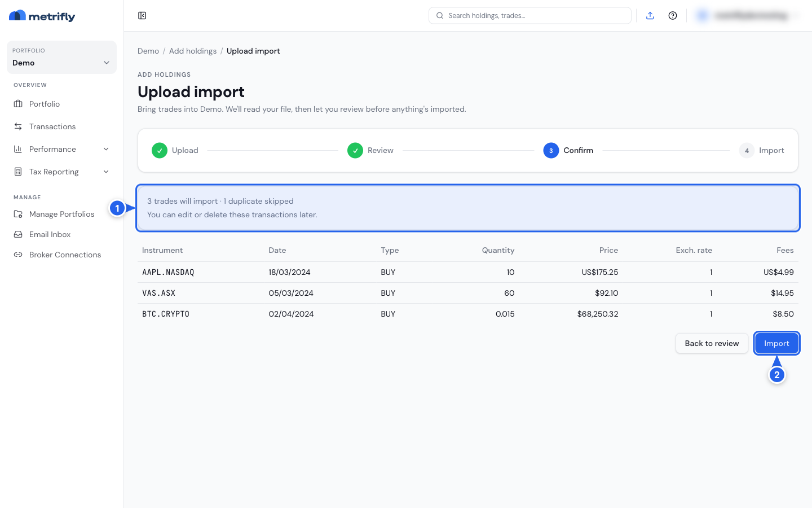812x508 pixels.
Task: Open the Demo portfolio selector
Action: click(x=61, y=57)
